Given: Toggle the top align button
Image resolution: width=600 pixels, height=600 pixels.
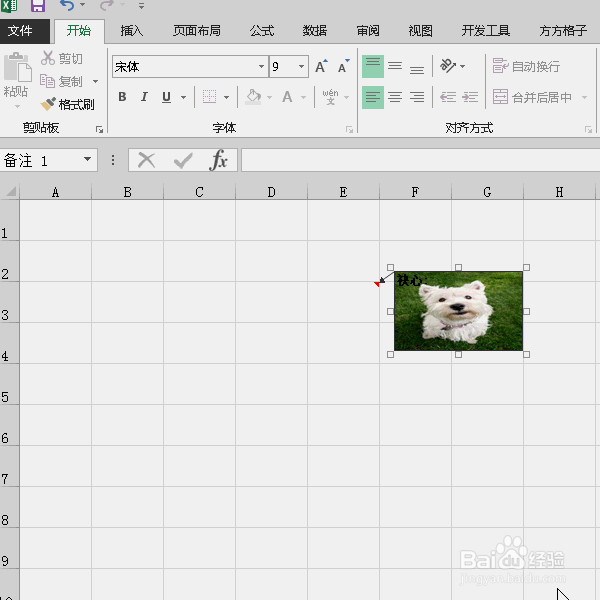Looking at the screenshot, I should (x=373, y=66).
